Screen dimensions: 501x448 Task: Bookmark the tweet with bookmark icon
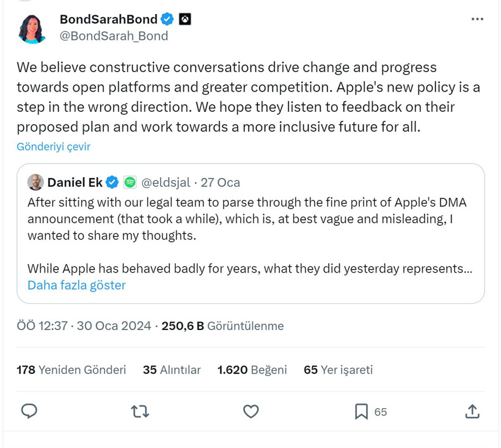(362, 411)
